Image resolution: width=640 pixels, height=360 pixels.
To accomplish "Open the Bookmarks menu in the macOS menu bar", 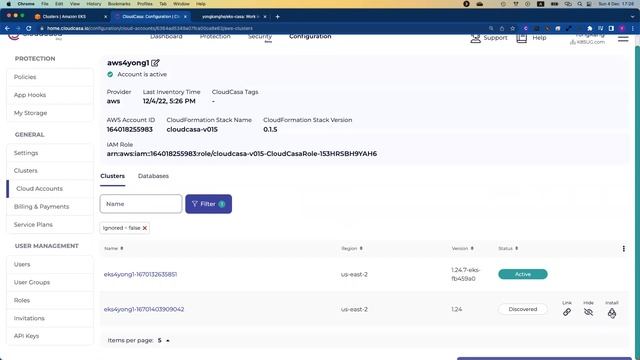I will coord(119,4).
